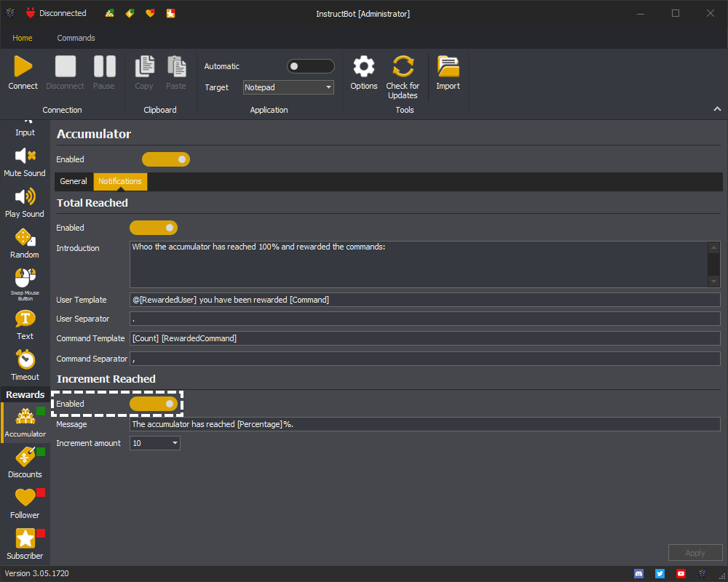Screen dimensions: 728x582
Task: Click InstructBot logo icon in status bar
Action: [x=702, y=574]
